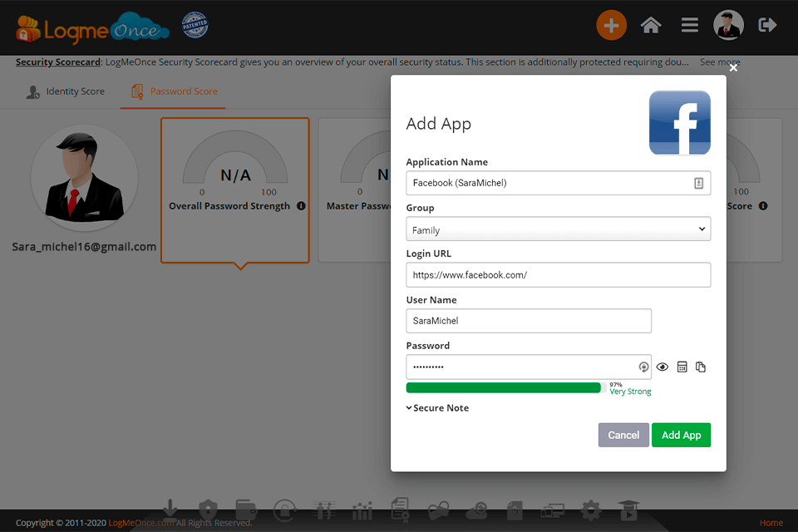
Task: Show password with the eye icon
Action: pos(663,367)
